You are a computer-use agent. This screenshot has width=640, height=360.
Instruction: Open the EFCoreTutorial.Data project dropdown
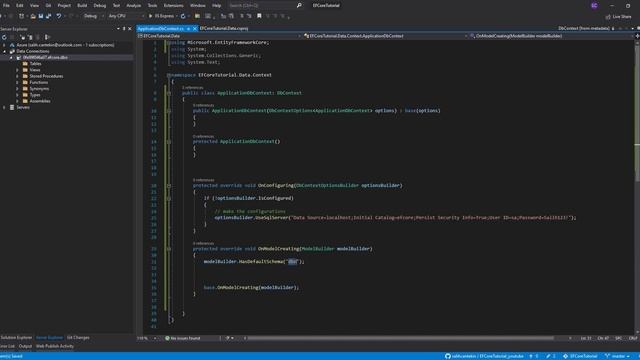[x=219, y=36]
